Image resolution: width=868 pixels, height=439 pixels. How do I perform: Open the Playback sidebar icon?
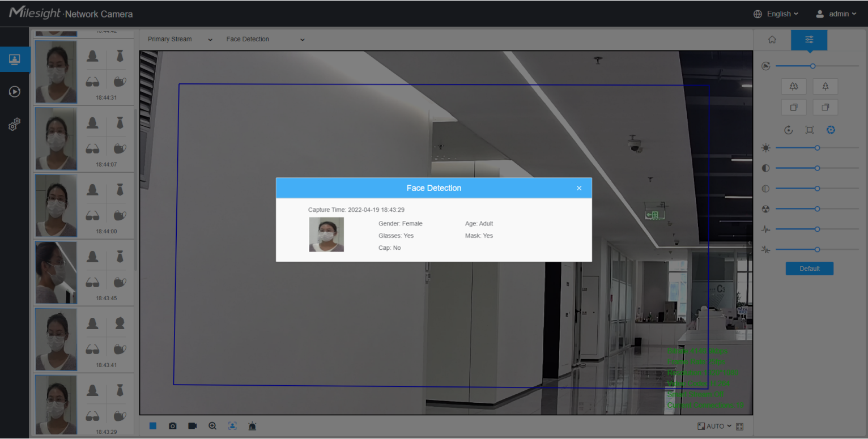coord(15,91)
